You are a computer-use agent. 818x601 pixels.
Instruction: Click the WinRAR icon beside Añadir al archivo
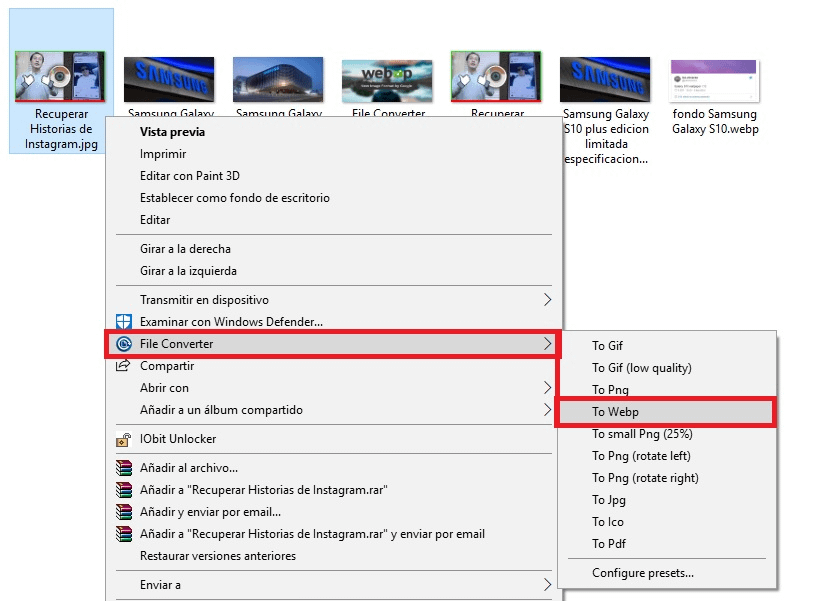tap(124, 467)
